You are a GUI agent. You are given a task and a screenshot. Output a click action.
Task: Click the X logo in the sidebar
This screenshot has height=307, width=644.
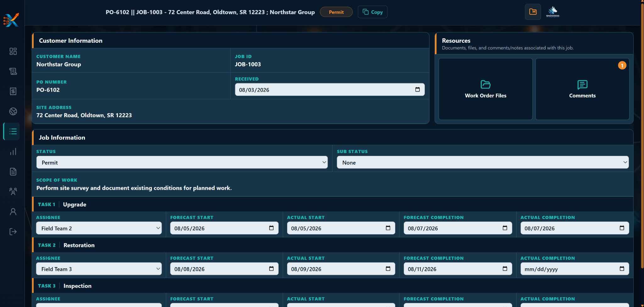tap(11, 20)
